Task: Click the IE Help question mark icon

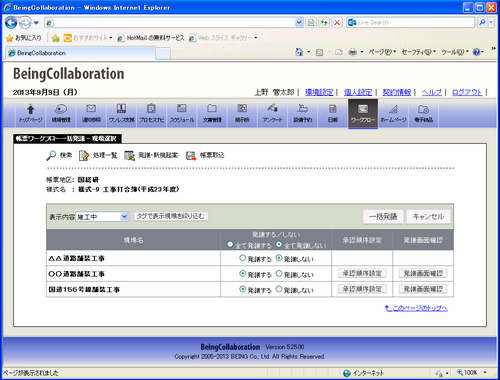Action: (x=477, y=52)
